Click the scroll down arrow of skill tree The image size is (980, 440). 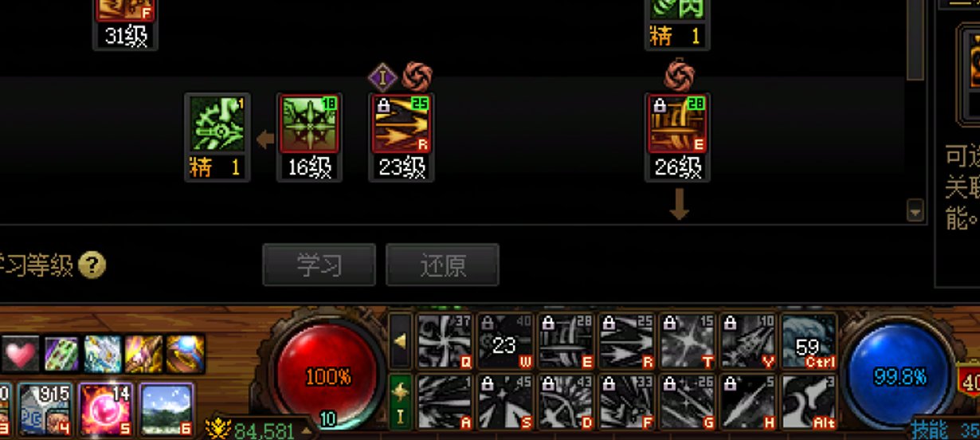[915, 212]
